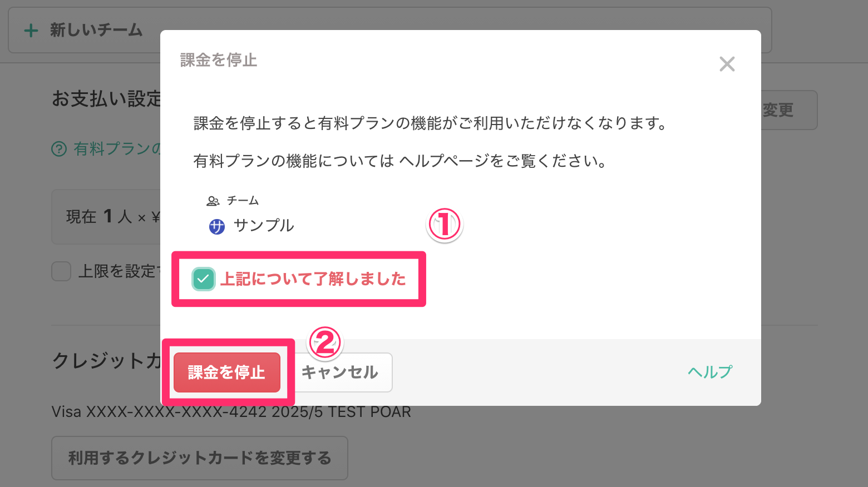Select the サンプル team name
868x487 pixels.
[x=264, y=226]
